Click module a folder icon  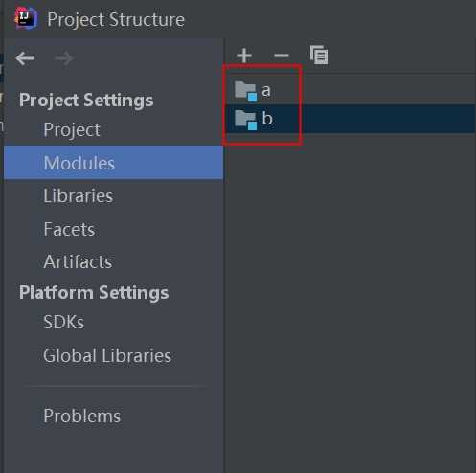[245, 91]
